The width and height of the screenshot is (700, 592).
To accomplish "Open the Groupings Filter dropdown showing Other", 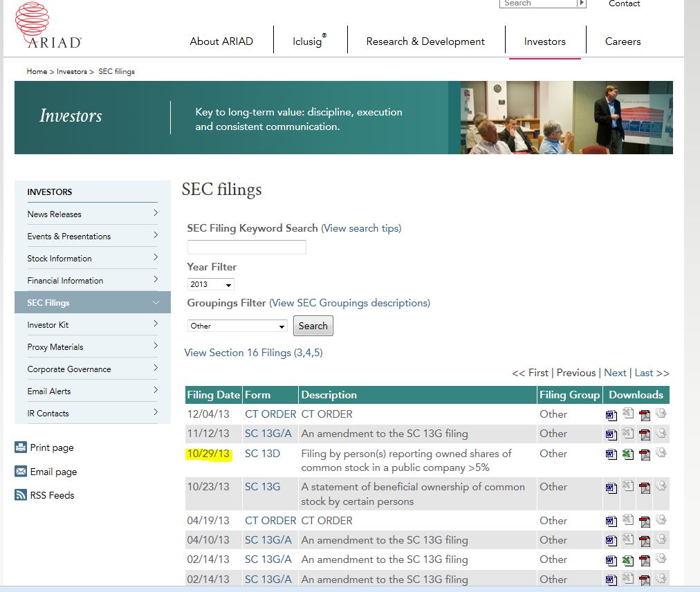I will click(237, 326).
